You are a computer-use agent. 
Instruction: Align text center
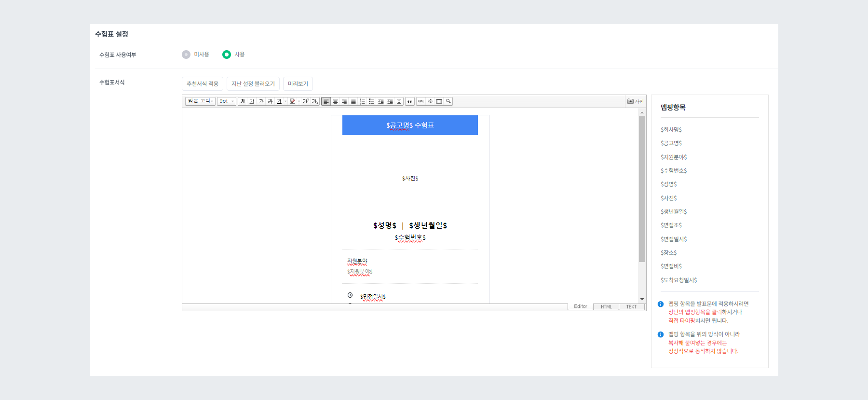[x=335, y=101]
